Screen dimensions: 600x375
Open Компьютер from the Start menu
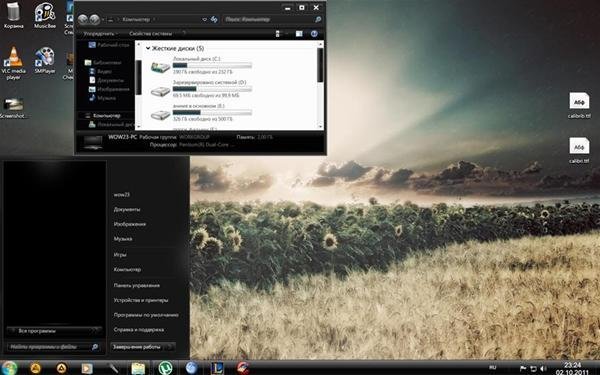(x=127, y=269)
